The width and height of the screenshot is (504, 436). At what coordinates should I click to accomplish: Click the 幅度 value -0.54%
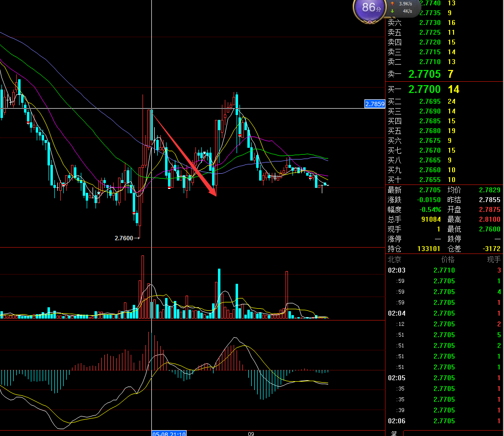tap(430, 209)
